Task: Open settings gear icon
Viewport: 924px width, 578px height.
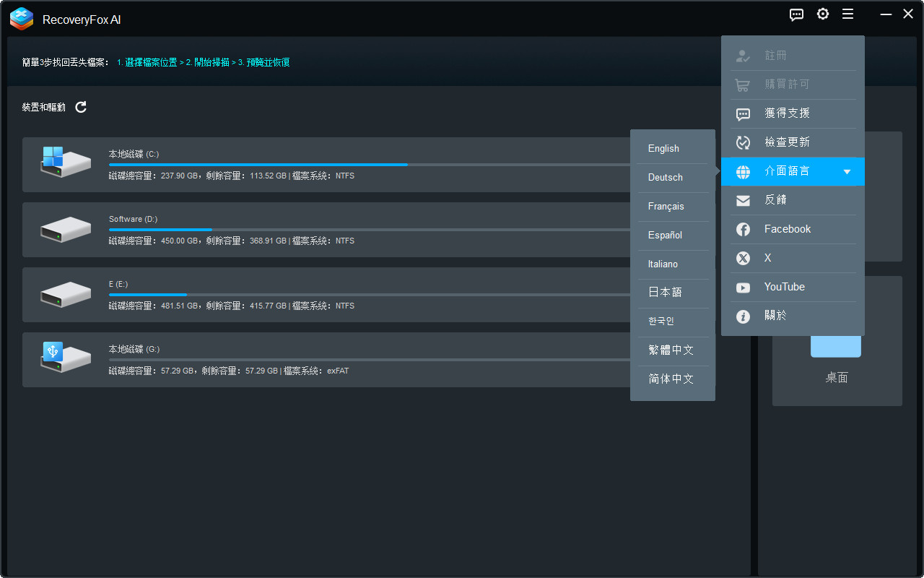Action: [x=823, y=14]
